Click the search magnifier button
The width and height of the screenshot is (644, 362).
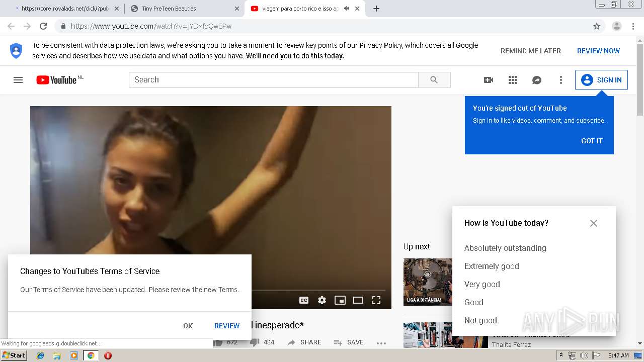click(x=434, y=80)
